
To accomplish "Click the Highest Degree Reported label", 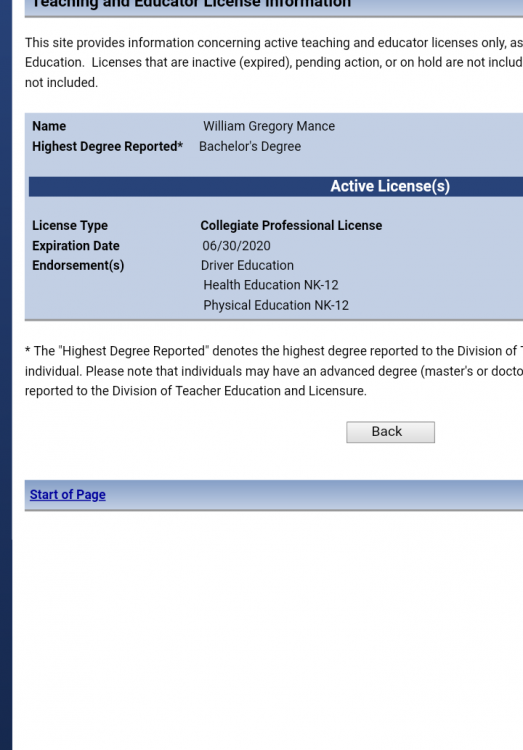I will click(108, 146).
